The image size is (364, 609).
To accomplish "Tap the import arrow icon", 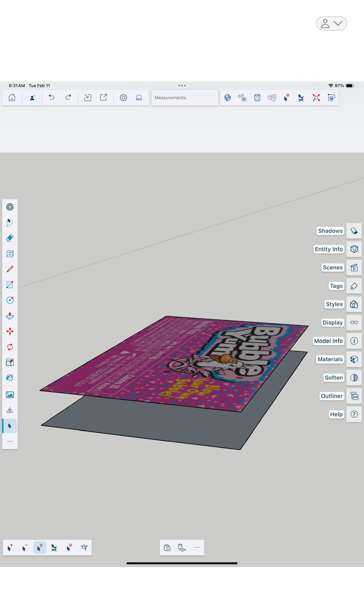I will click(88, 98).
